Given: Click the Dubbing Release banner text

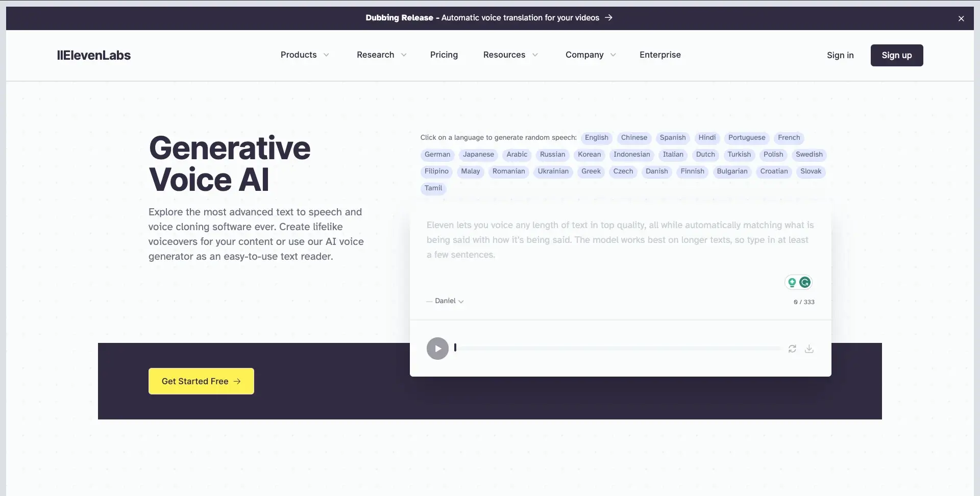Looking at the screenshot, I should click(482, 17).
